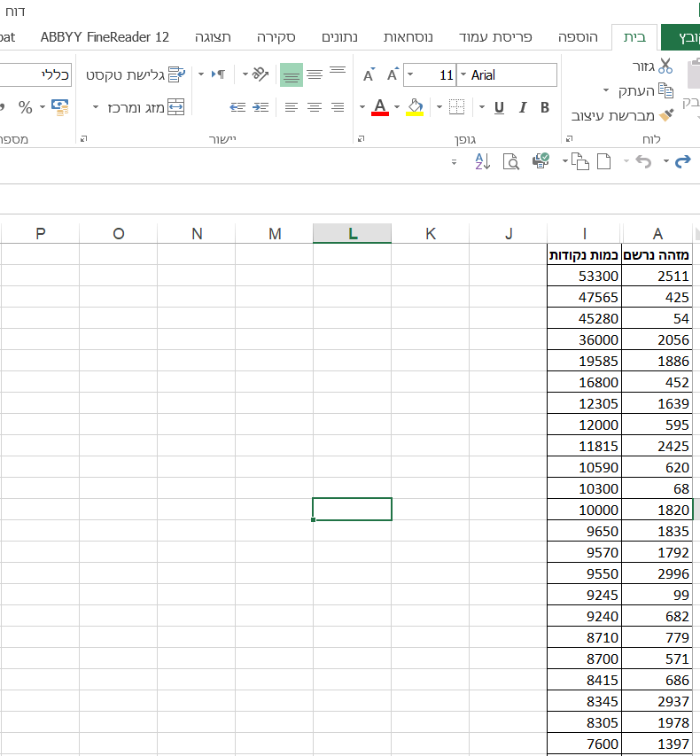Click the Redo arrow in quick access toolbar

(x=682, y=161)
